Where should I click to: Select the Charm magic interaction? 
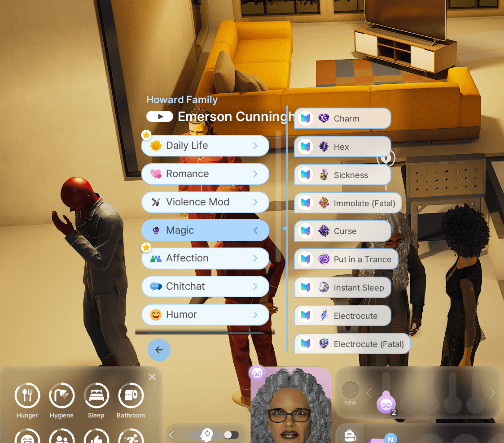[342, 118]
